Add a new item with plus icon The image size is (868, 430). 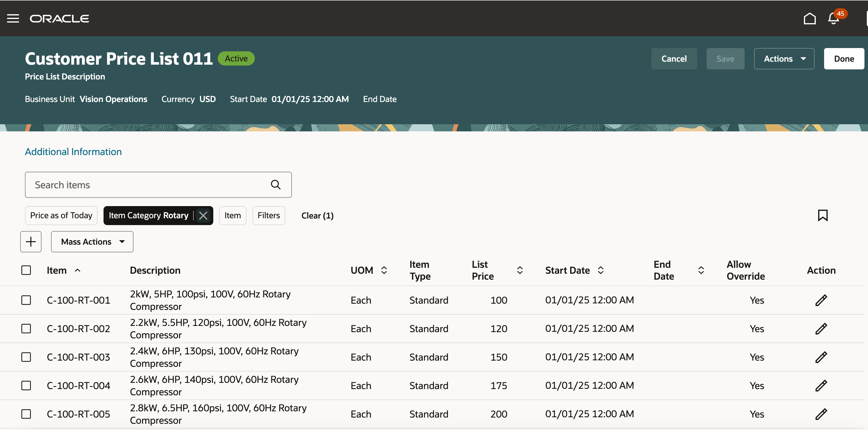pos(31,241)
